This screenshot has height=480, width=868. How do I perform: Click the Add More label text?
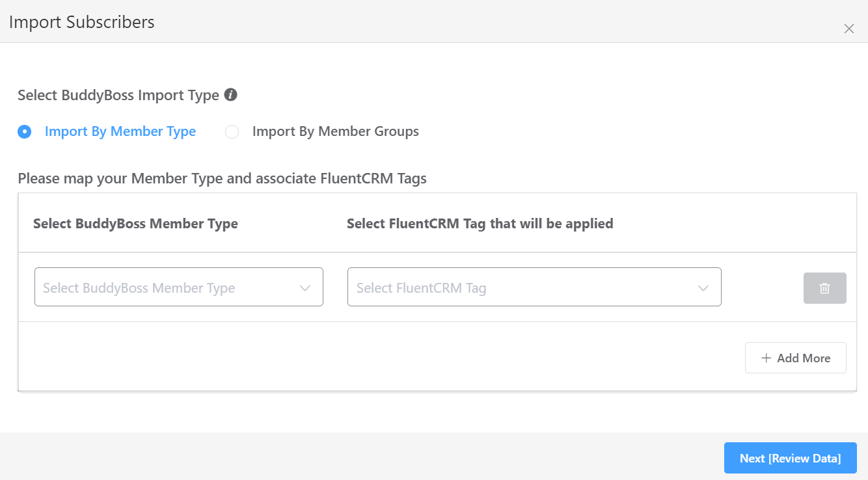coord(804,358)
